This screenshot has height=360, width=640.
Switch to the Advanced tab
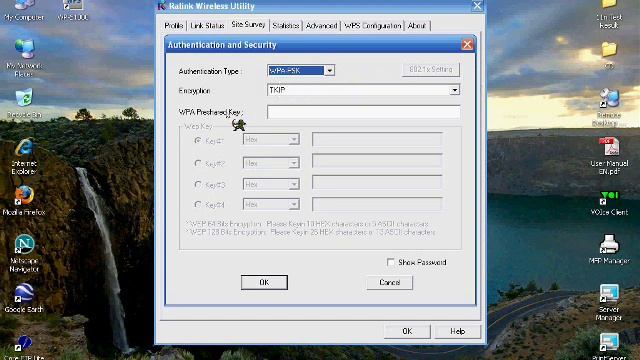(x=322, y=25)
